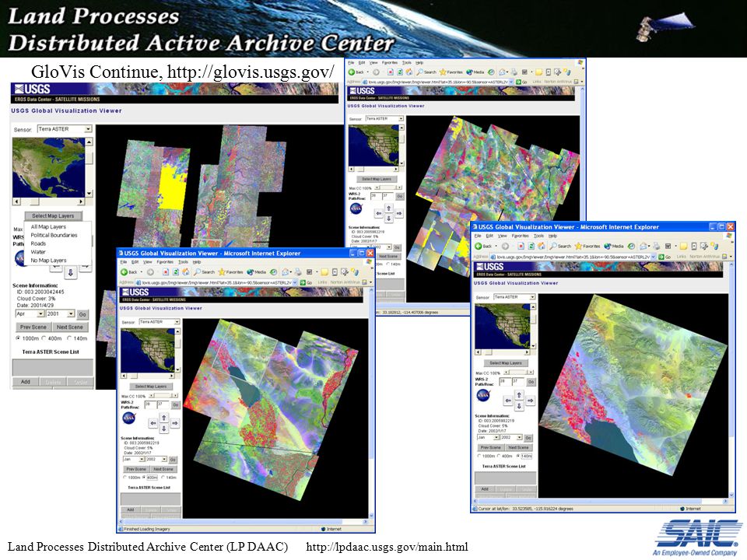Adjust Max CC slider in rightmost viewer
747x560 pixels.
[518, 373]
